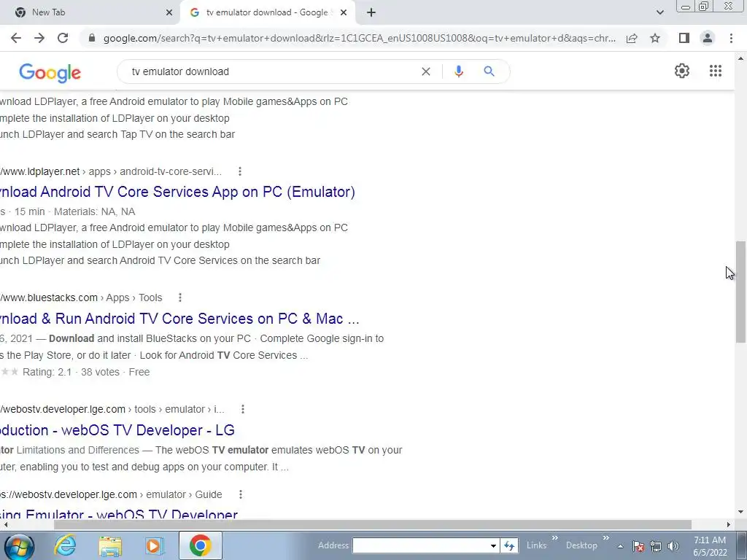
Task: Open Windows Explorer from taskbar
Action: [x=110, y=545]
